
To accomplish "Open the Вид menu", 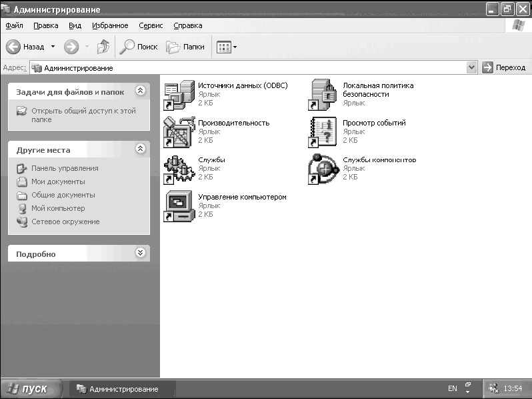I will (75, 25).
